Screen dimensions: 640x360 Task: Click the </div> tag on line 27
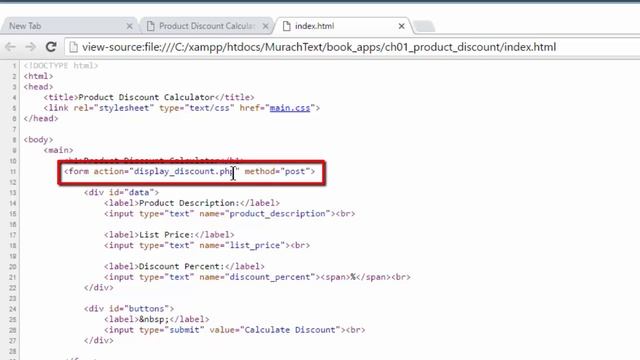point(99,340)
